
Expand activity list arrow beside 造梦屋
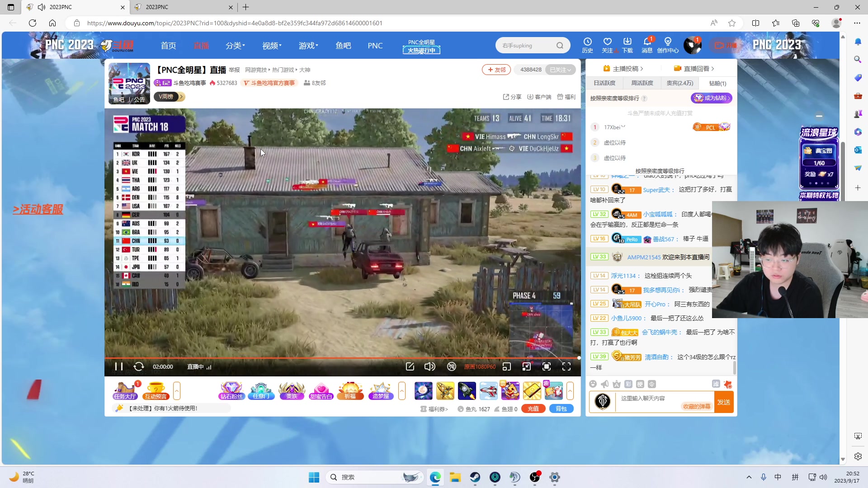pos(402,391)
